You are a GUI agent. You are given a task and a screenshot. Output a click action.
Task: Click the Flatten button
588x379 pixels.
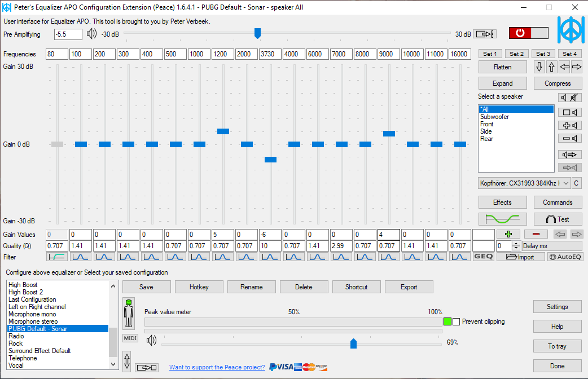[x=502, y=67]
